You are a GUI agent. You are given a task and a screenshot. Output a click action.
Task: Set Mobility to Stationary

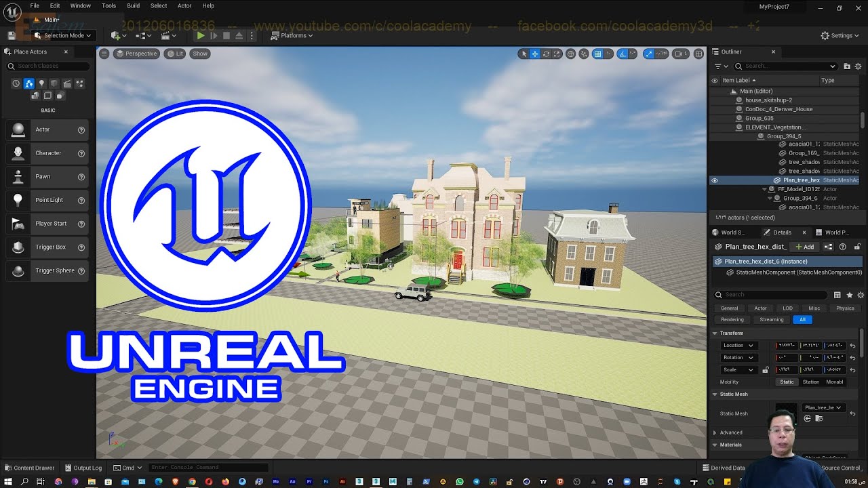811,382
